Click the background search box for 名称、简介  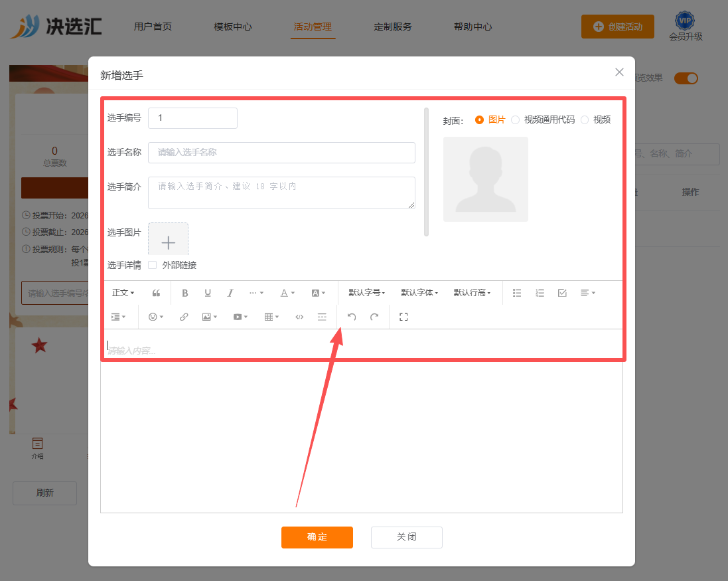[677, 154]
